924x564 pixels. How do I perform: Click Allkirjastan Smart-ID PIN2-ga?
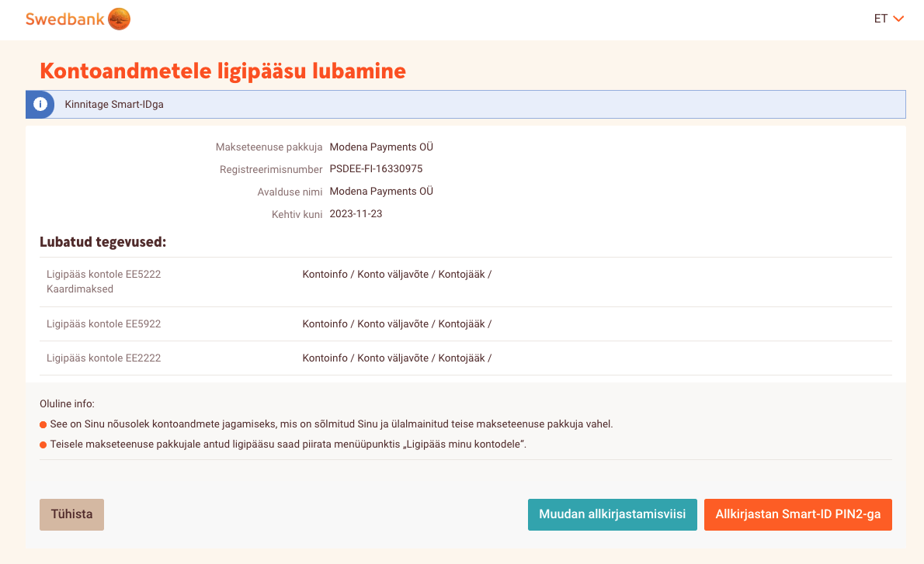click(x=798, y=514)
